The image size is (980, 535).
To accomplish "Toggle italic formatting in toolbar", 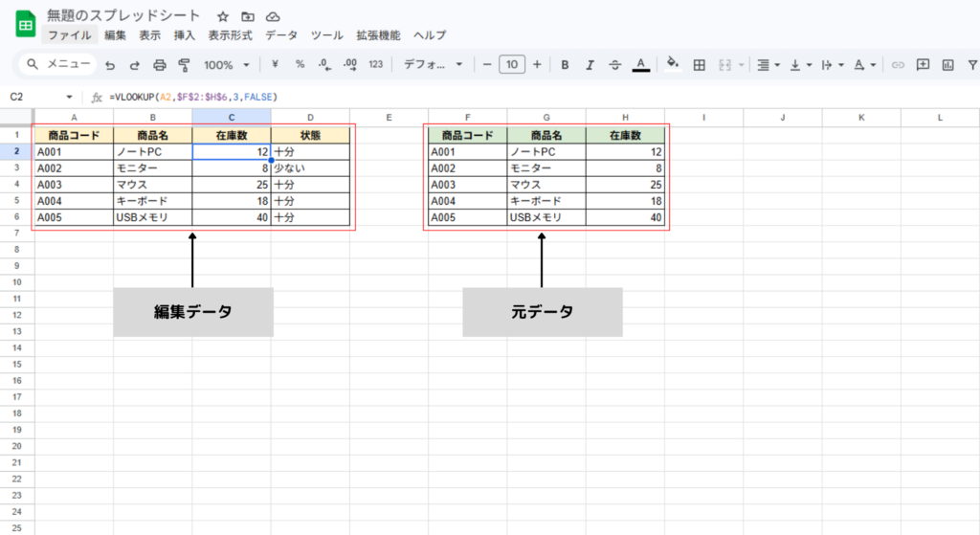I will [590, 65].
